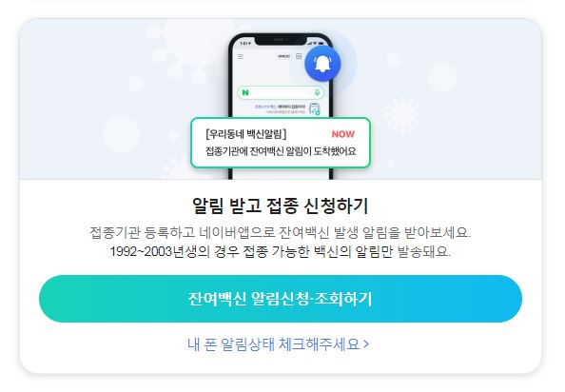This screenshot has height=392, width=565.
Task: Tap the hamburger menu icon in phone
Action: (241, 56)
